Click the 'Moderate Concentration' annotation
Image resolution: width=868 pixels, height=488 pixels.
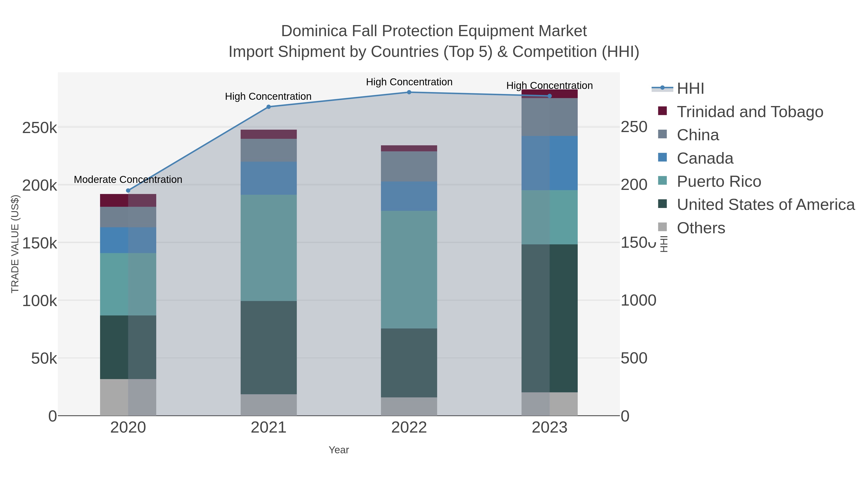tap(128, 180)
